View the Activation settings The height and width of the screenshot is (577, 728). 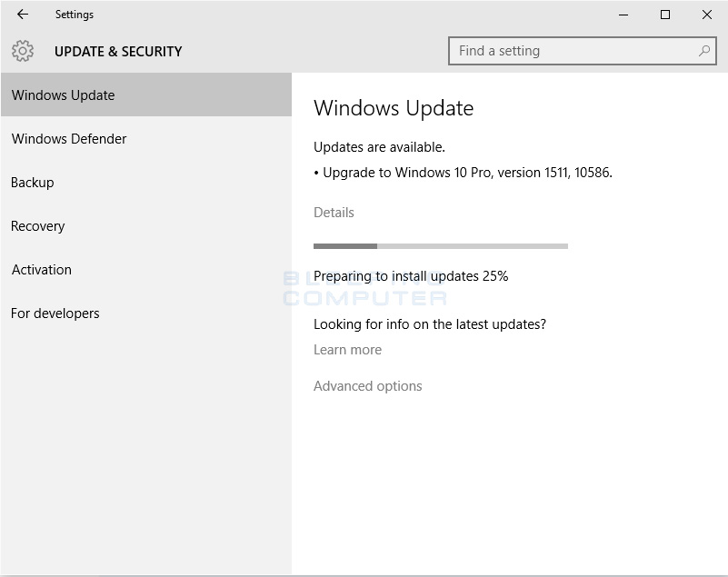click(x=41, y=269)
